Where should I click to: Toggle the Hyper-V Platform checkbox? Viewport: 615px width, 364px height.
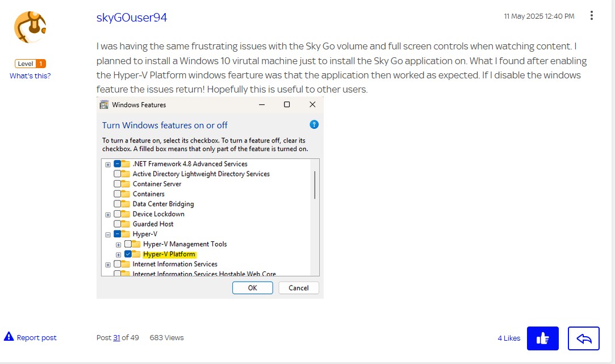[x=128, y=254]
